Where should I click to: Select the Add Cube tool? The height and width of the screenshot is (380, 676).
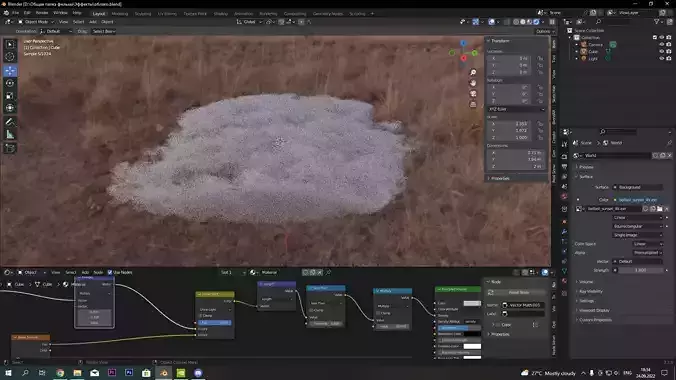click(10, 148)
